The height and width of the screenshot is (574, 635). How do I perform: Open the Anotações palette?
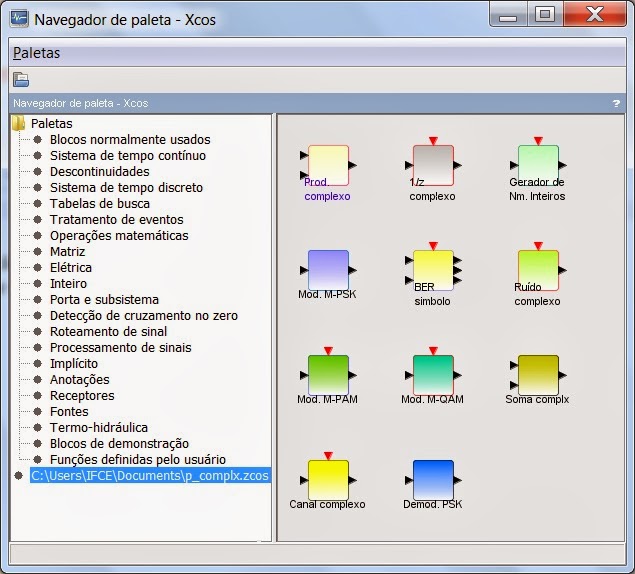(x=79, y=380)
